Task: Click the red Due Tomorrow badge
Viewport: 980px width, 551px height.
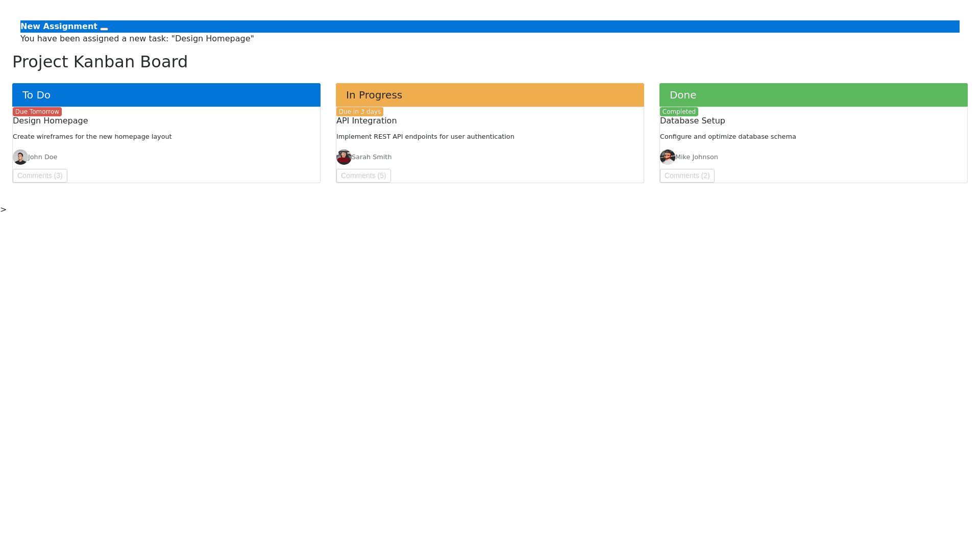Action: (37, 112)
